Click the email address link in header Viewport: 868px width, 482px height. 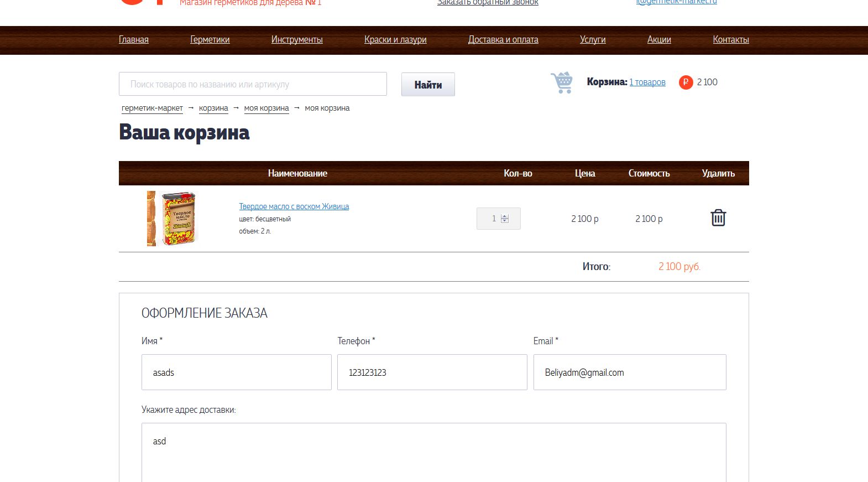(x=676, y=2)
